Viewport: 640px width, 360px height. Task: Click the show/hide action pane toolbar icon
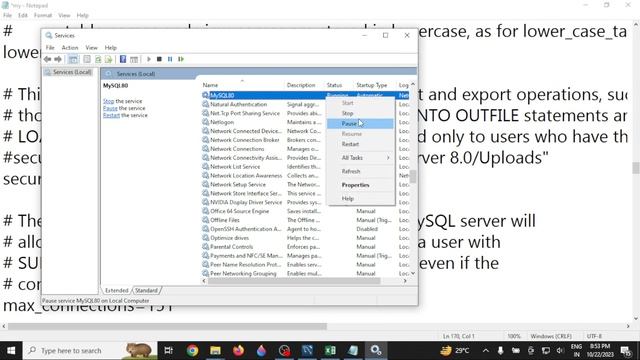coord(134,59)
